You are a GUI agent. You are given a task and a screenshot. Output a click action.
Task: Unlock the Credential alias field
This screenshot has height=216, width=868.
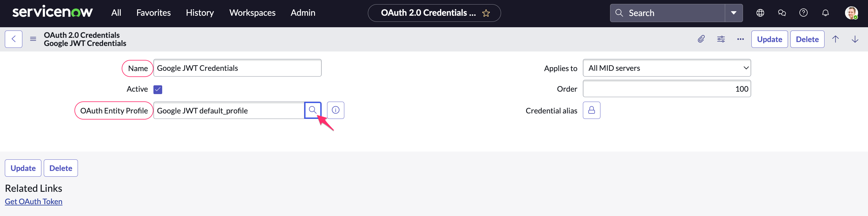[591, 110]
